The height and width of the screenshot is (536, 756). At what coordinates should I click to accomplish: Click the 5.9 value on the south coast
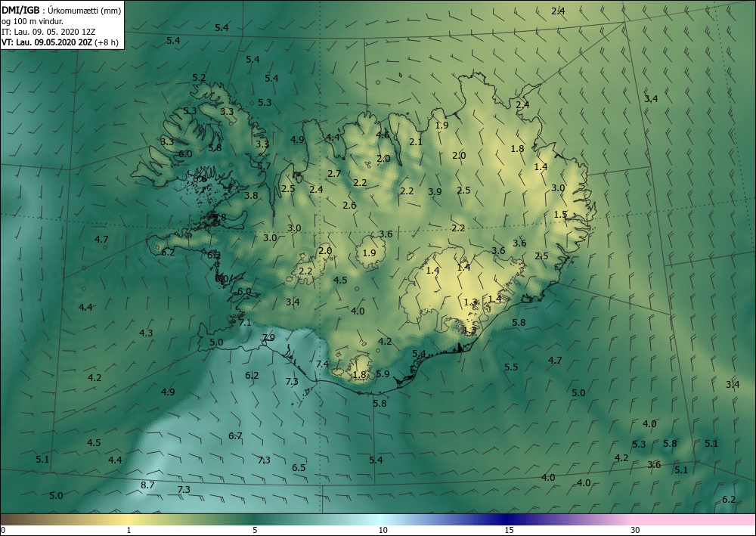383,373
